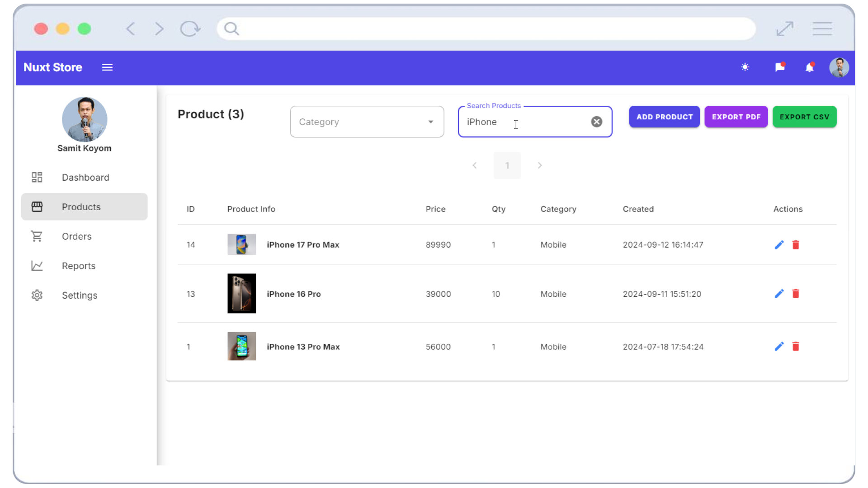The image size is (868, 488).
Task: Click the Products storefront icon
Action: [37, 206]
